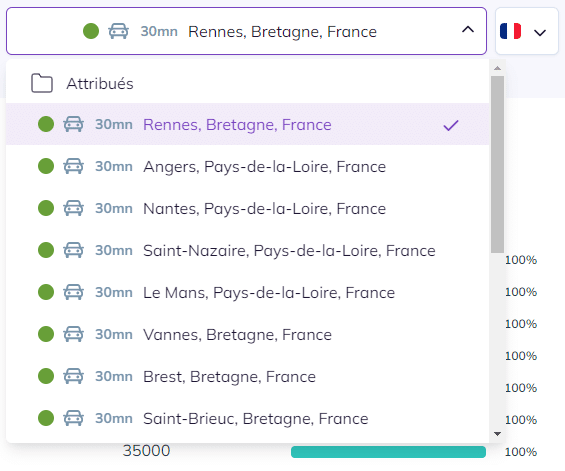
Task: Click the car icon in the selected location field
Action: point(119,31)
